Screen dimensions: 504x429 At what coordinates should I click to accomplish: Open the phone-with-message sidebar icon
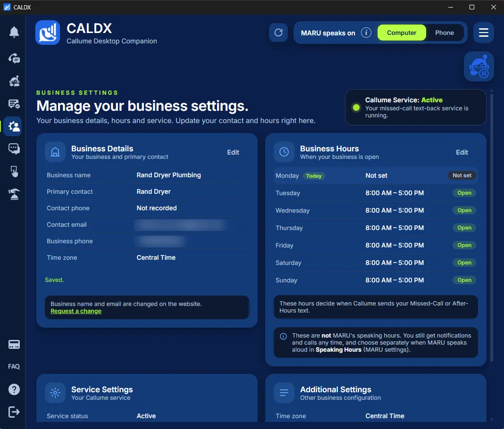coord(14,58)
